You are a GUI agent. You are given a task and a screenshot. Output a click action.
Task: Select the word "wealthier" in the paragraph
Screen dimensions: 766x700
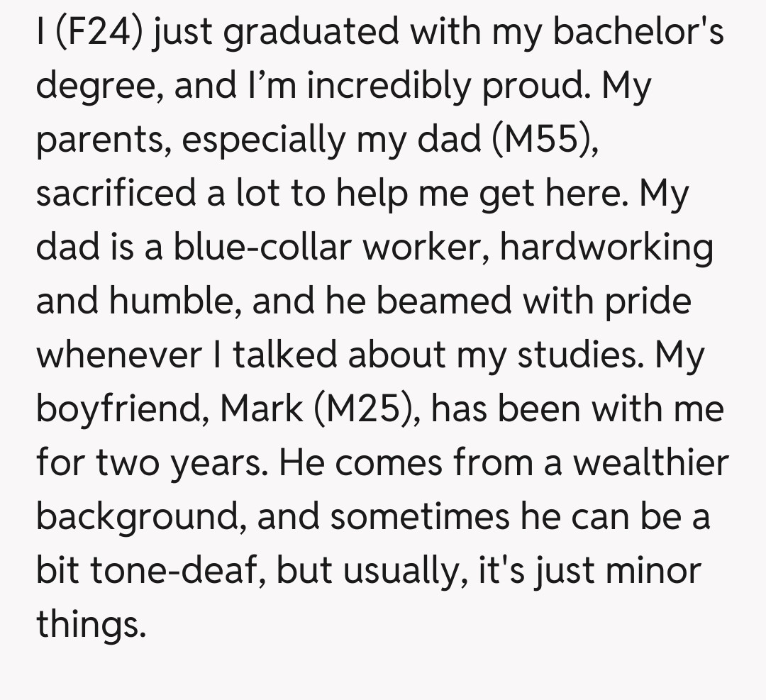[650, 461]
